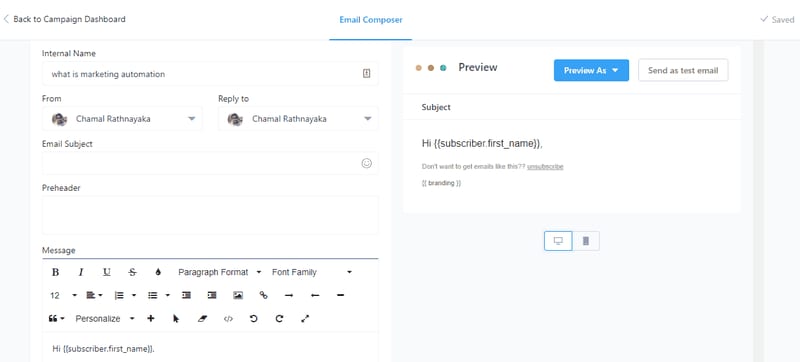Click the right-pointing arrow toolbar icon

(289, 295)
